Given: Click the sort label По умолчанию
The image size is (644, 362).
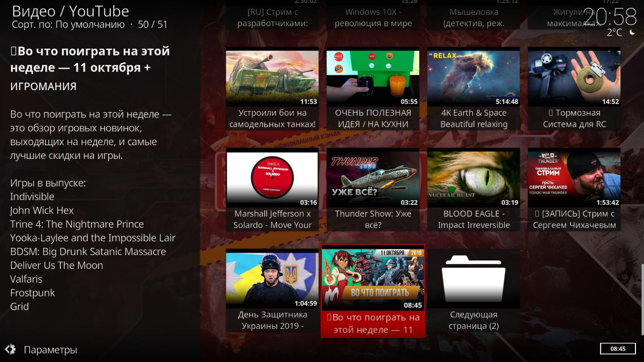Looking at the screenshot, I should point(90,24).
